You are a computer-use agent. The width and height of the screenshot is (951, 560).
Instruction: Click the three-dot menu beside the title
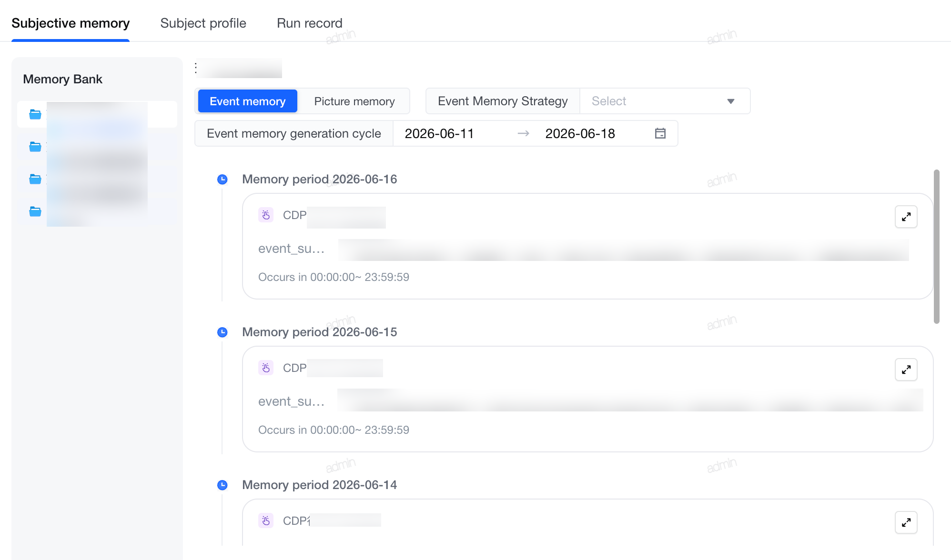[196, 68]
